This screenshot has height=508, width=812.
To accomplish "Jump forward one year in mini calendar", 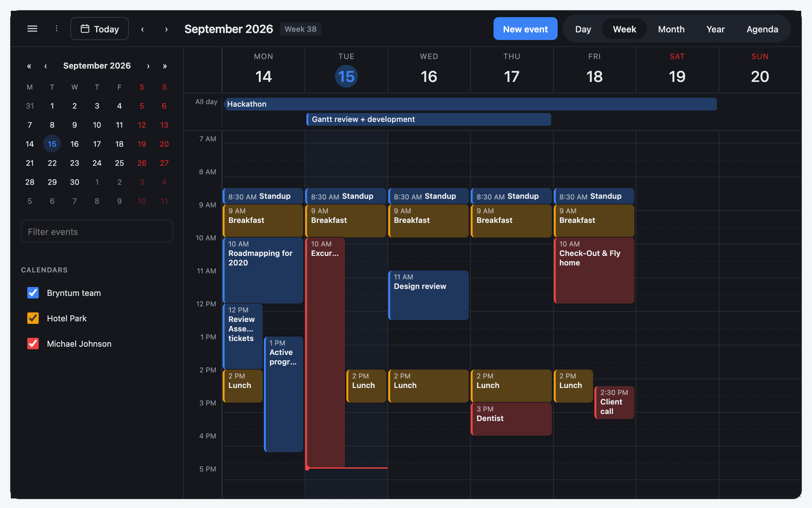I will [165, 66].
